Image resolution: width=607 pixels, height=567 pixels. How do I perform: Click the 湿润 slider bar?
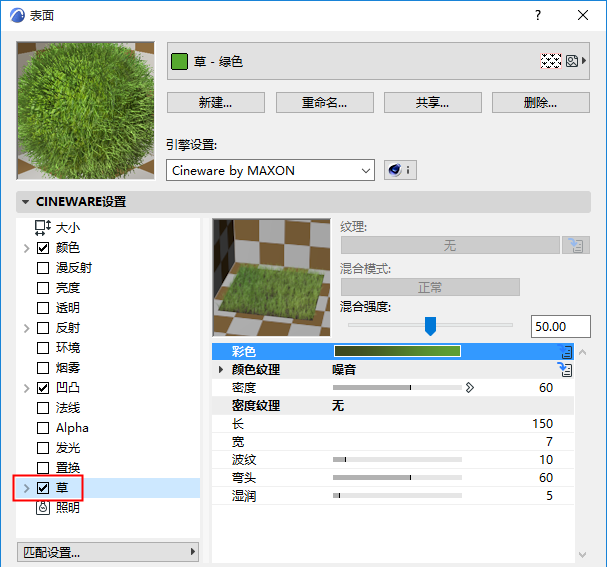point(397,495)
